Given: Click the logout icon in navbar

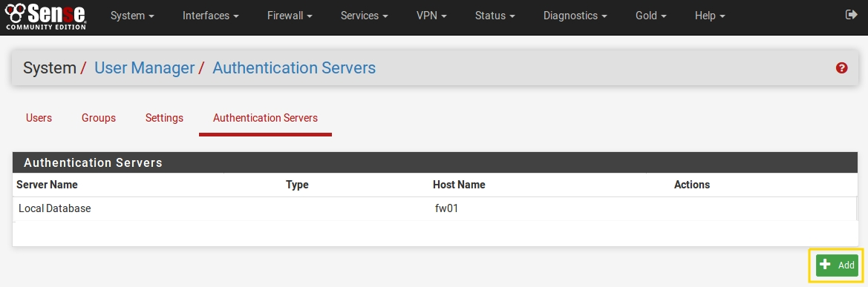Looking at the screenshot, I should point(852,15).
